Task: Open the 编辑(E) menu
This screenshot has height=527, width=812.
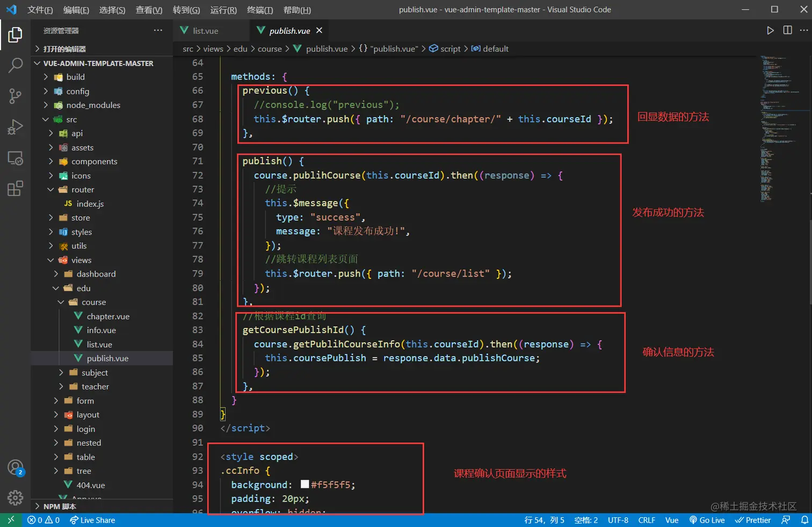Action: coord(76,10)
